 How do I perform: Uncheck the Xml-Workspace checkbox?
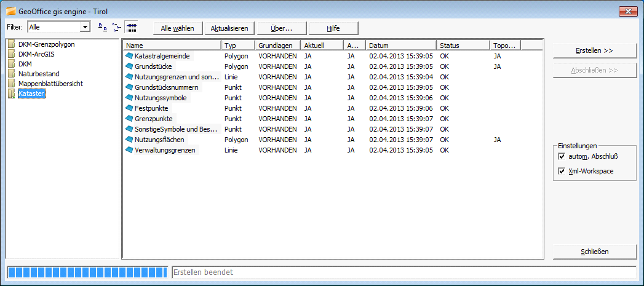pos(561,172)
